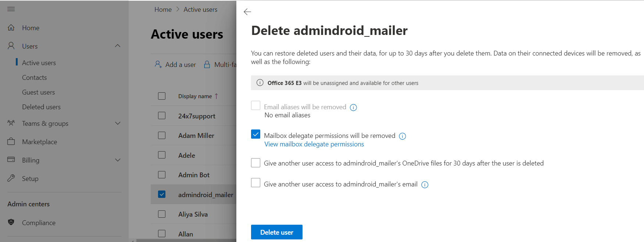644x242 pixels.
Task: Navigate to Guest users
Action: pos(38,92)
